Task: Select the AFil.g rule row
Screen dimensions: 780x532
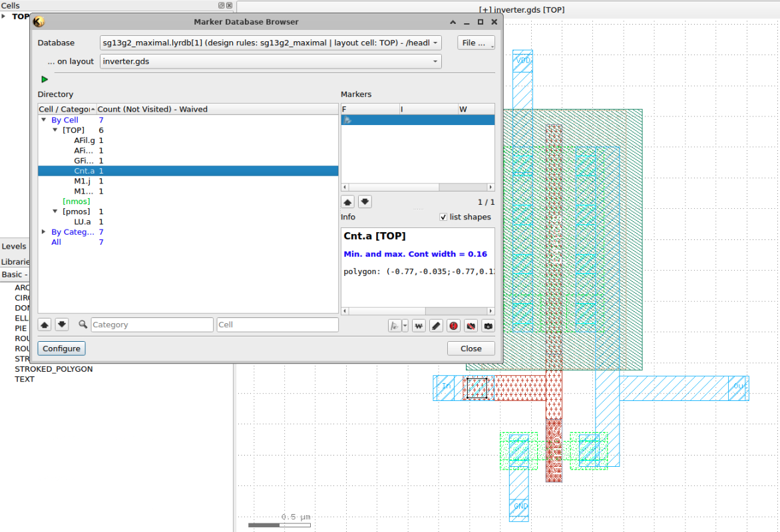Action: pyautogui.click(x=188, y=140)
